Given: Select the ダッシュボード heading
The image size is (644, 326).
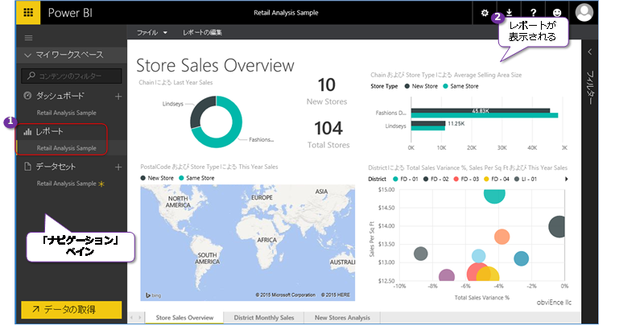Looking at the screenshot, I should [60, 96].
